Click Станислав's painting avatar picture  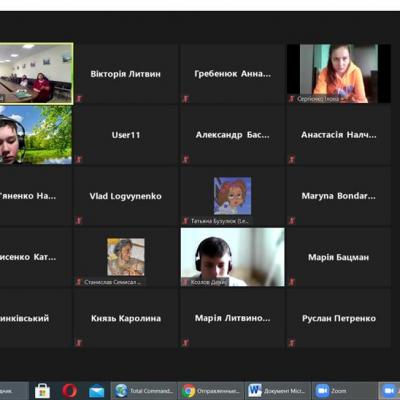pyautogui.click(x=126, y=257)
